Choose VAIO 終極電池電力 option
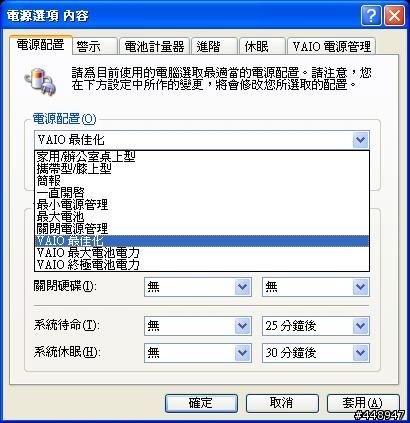Screen dimensions: 410x423 (x=202, y=265)
